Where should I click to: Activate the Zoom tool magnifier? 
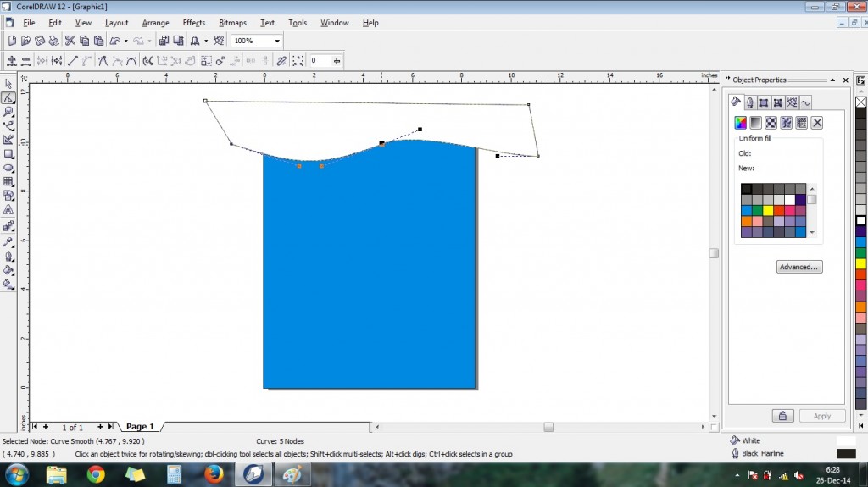point(8,112)
